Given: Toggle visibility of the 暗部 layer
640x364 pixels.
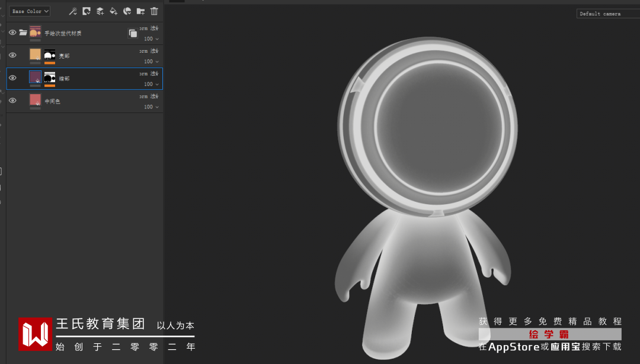Looking at the screenshot, I should [x=12, y=78].
